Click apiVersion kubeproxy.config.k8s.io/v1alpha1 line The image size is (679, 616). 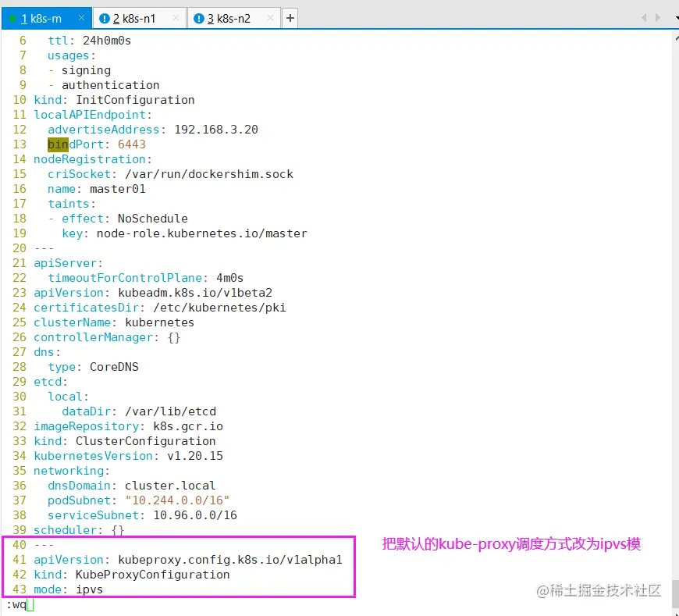click(x=188, y=559)
